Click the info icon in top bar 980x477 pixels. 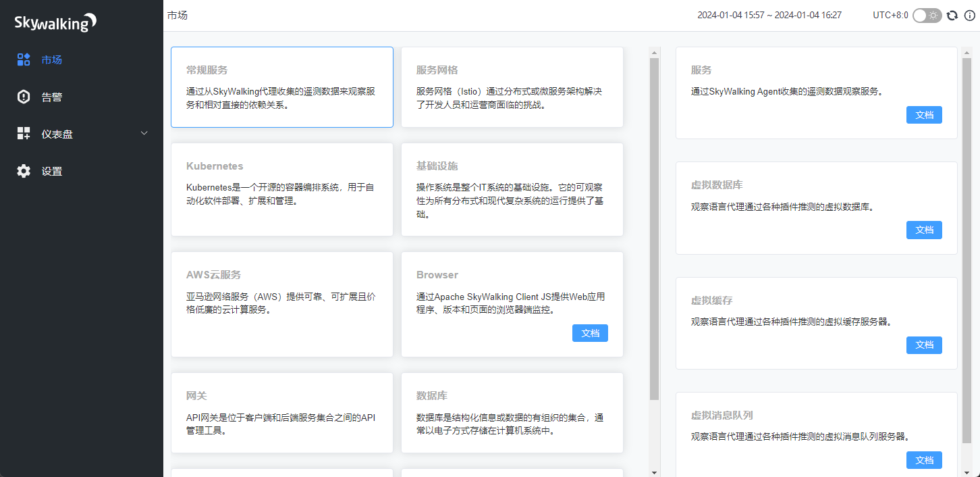click(969, 16)
